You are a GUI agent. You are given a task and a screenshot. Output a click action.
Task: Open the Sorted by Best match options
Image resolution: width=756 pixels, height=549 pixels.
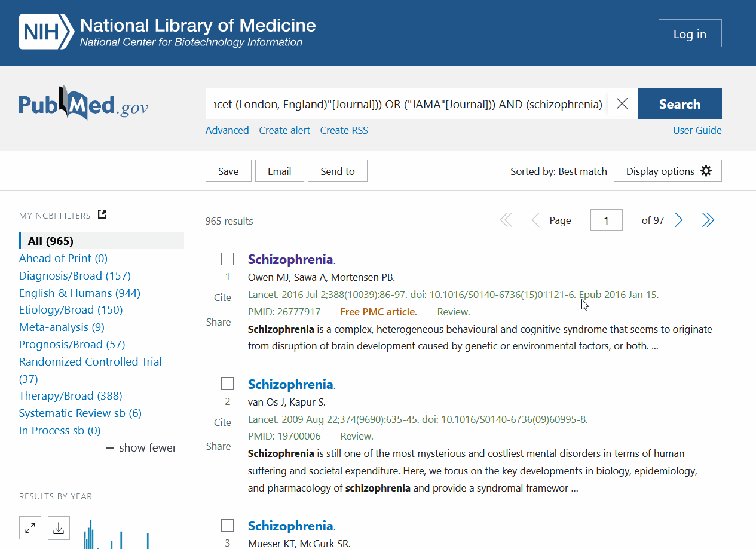click(558, 171)
